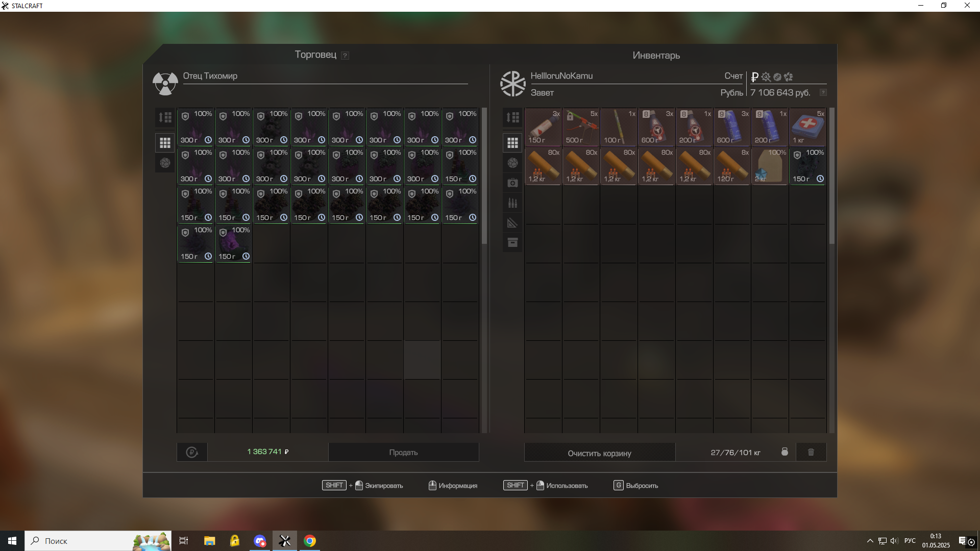The height and width of the screenshot is (551, 980).
Task: Filter inventory by ammunition category
Action: coord(512,203)
